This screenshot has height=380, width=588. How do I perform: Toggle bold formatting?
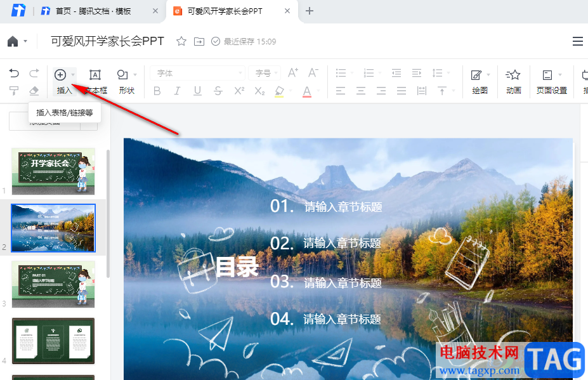[x=157, y=91]
